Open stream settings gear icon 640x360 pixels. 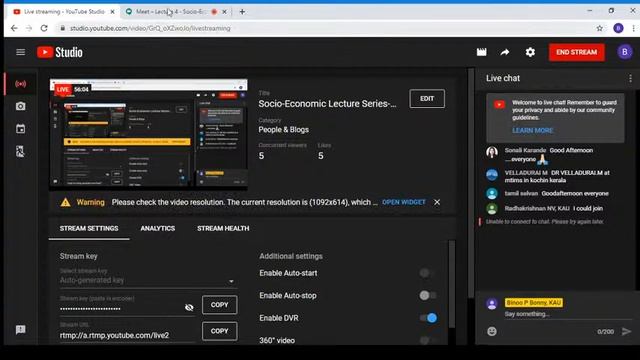click(530, 52)
